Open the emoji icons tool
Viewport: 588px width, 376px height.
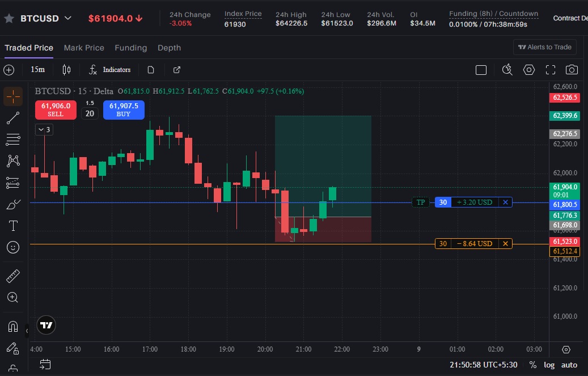tap(13, 247)
